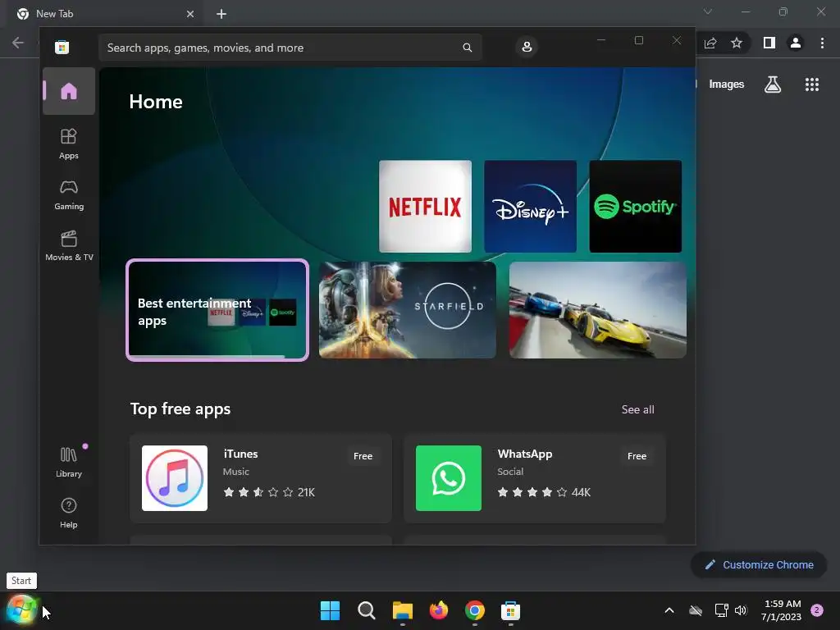Open Help in Store sidebar
Image resolution: width=840 pixels, height=630 pixels.
click(69, 514)
